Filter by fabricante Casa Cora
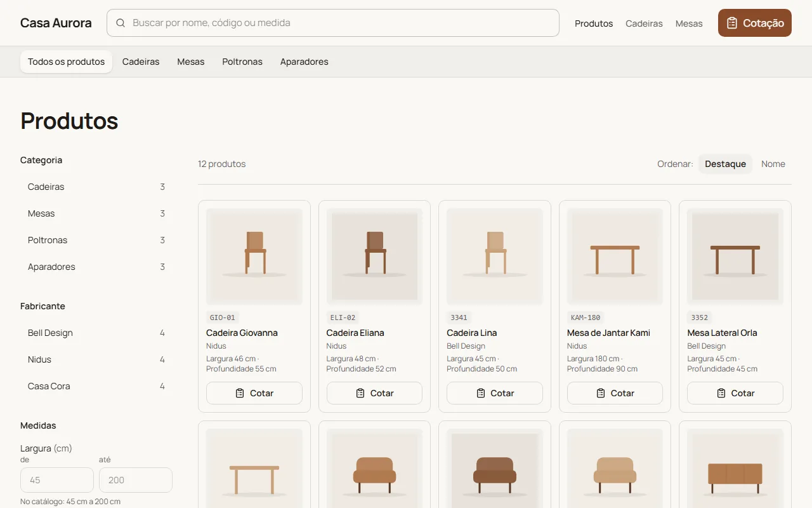The width and height of the screenshot is (812, 508). 96,386
